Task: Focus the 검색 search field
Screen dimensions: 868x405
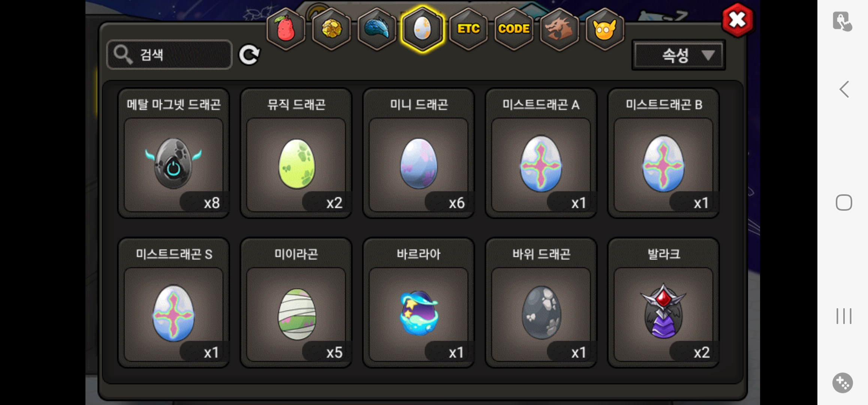Action: 169,55
